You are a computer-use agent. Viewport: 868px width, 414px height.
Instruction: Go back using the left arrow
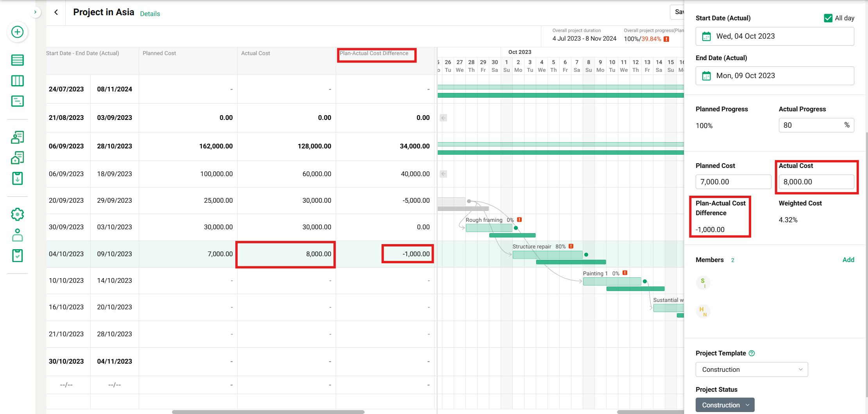(x=55, y=12)
